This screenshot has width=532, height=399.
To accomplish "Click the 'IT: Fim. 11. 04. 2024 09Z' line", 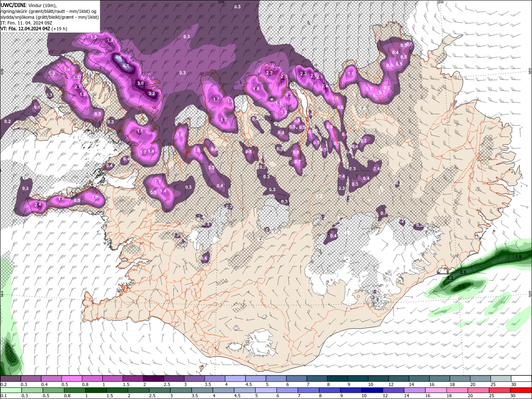I will 25,23.
